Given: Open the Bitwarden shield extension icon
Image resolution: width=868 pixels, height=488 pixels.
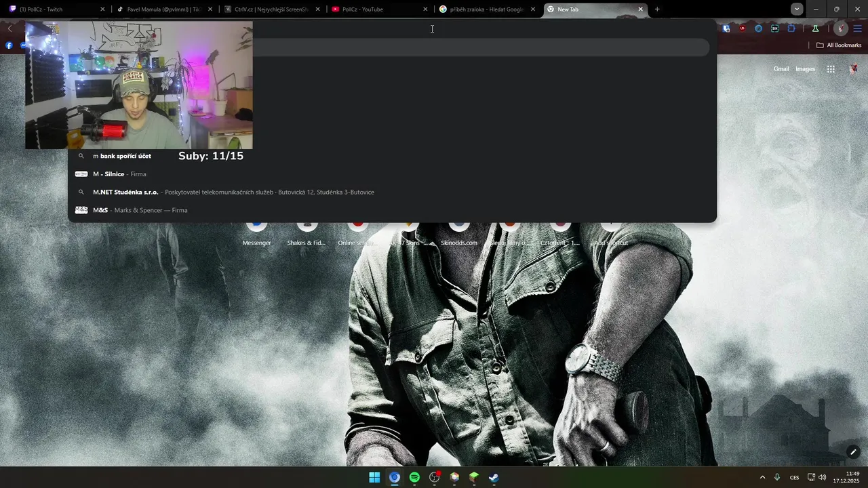Looking at the screenshot, I should (726, 28).
